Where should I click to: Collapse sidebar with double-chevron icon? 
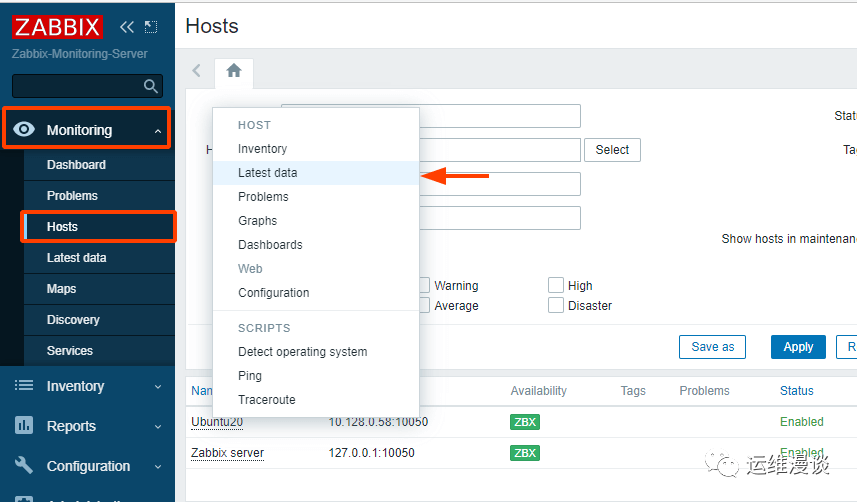(x=127, y=27)
